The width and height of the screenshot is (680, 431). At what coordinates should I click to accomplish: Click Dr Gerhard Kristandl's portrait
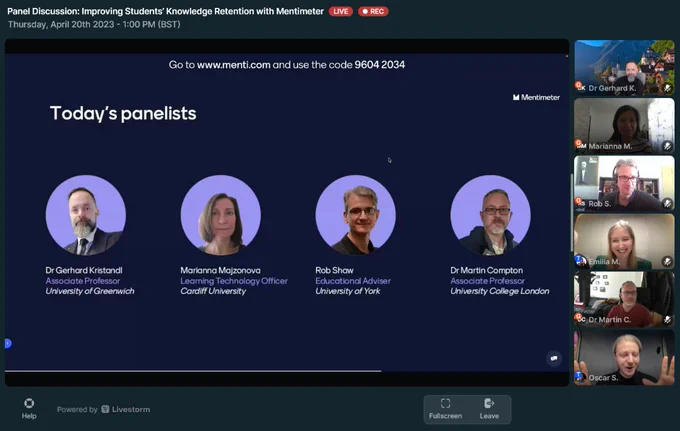click(x=86, y=215)
